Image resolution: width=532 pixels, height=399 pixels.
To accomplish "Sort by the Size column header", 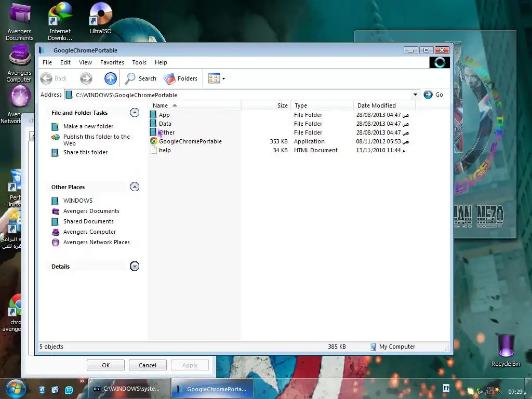I will tap(266, 105).
